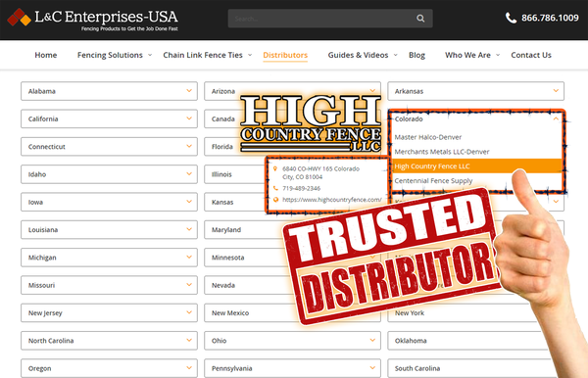Expand the Iowa dropdown
This screenshot has height=378, width=588.
[109, 202]
